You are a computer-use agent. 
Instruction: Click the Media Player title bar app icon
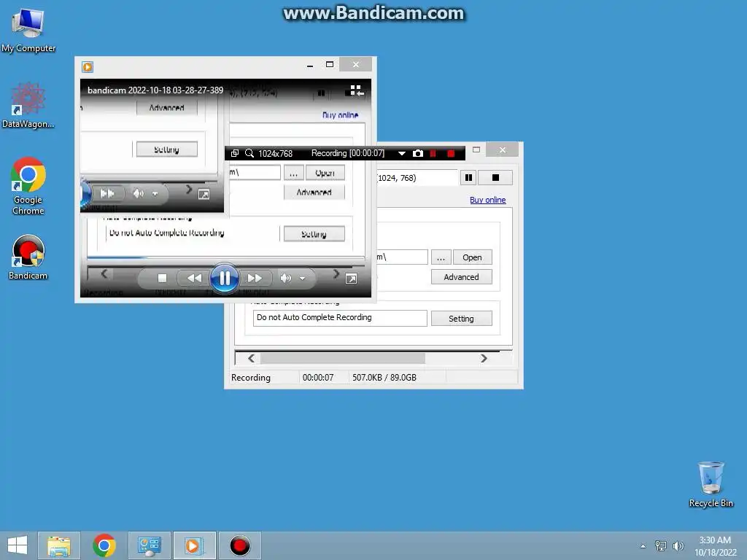pyautogui.click(x=88, y=66)
